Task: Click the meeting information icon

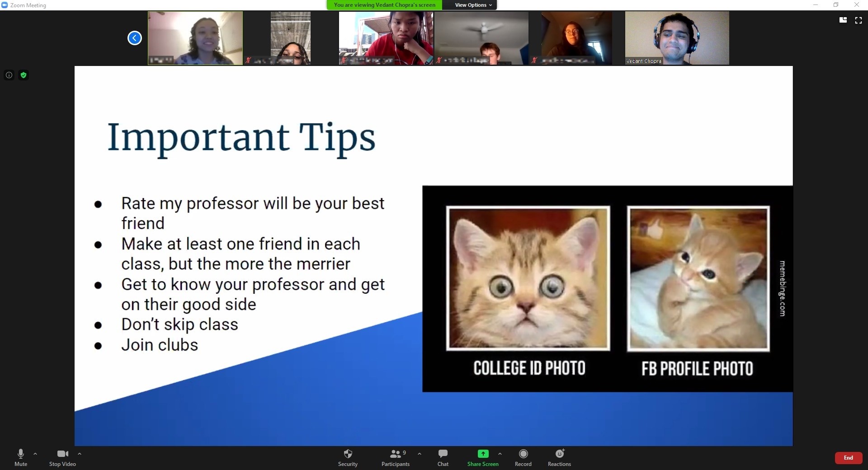Action: coord(9,75)
